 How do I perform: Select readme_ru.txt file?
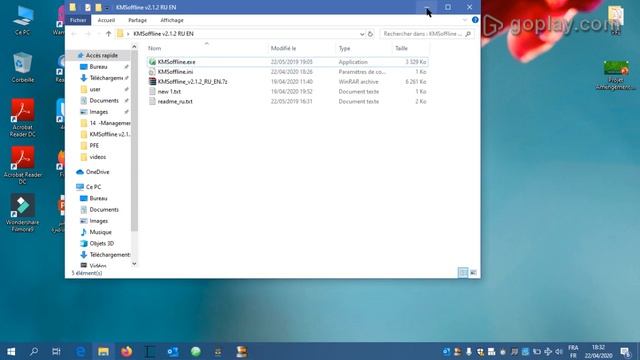pyautogui.click(x=287, y=101)
